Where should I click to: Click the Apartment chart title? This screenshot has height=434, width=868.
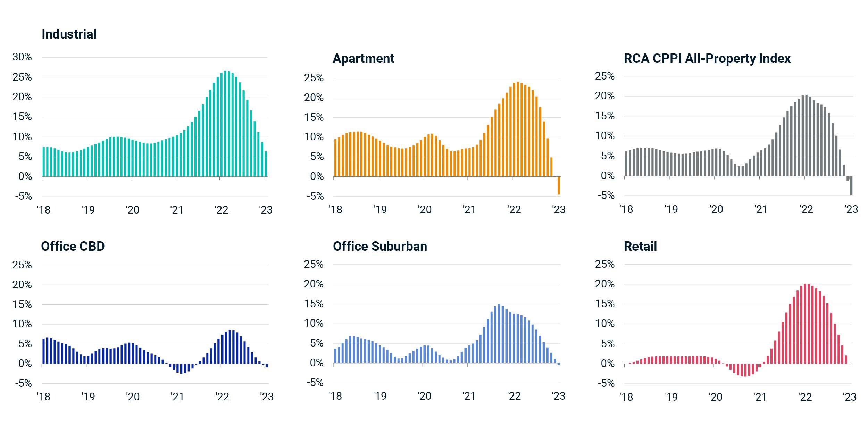coord(363,58)
